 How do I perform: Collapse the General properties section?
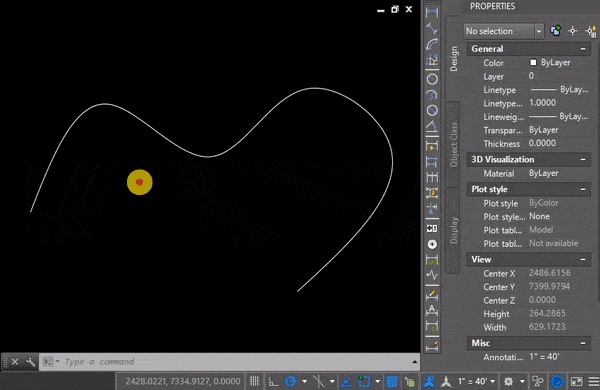click(583, 49)
